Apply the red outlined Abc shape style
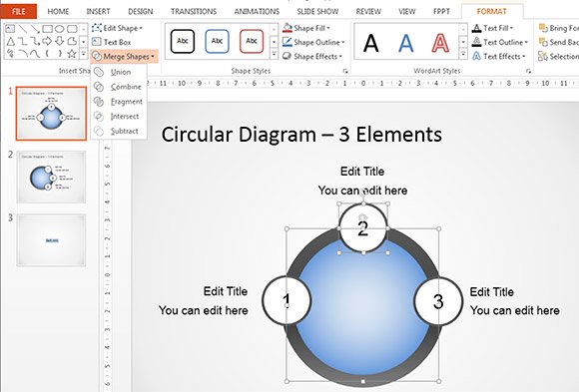The width and height of the screenshot is (579, 392). [x=252, y=41]
